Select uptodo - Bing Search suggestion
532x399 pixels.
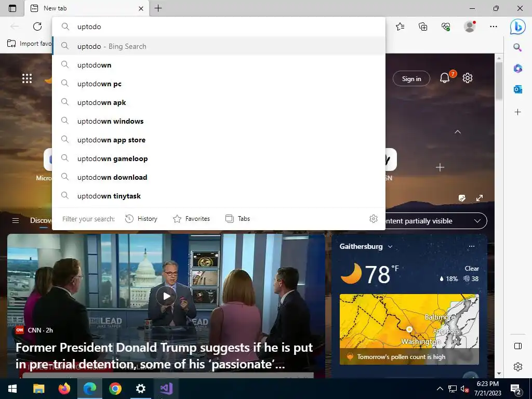(x=219, y=46)
